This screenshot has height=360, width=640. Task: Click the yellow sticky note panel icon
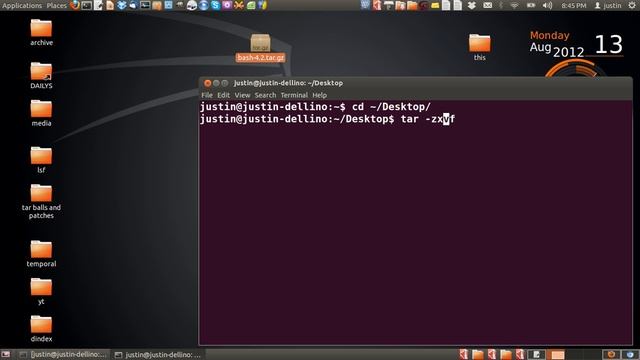pos(435,5)
